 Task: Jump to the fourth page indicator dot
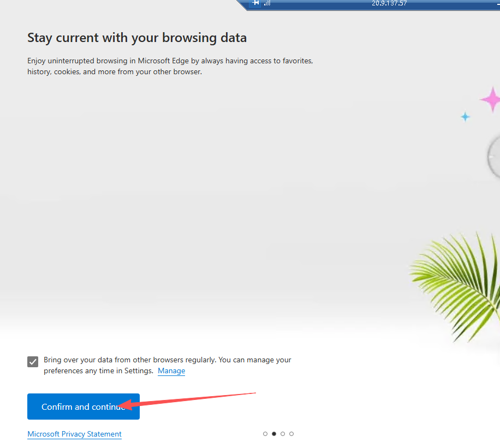point(291,434)
